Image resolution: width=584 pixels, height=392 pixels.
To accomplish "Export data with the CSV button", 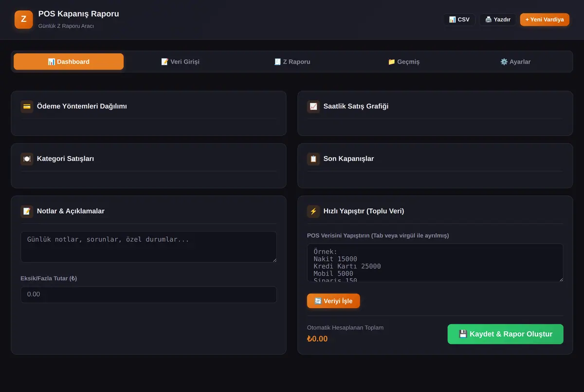I will [x=459, y=19].
